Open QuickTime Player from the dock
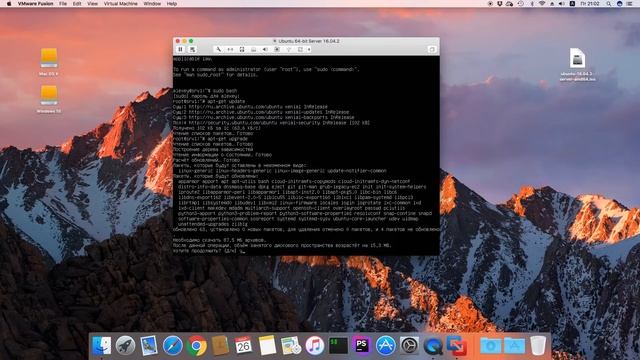 coord(433,346)
